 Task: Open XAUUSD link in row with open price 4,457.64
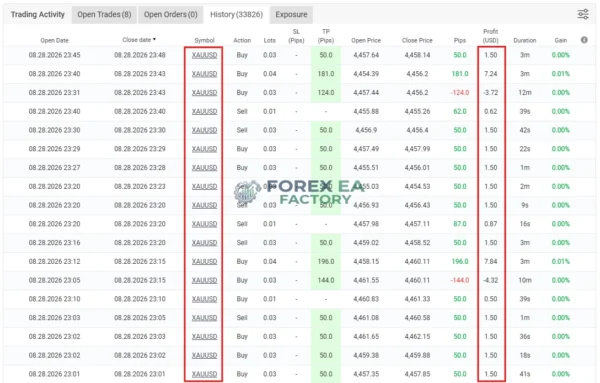(204, 55)
